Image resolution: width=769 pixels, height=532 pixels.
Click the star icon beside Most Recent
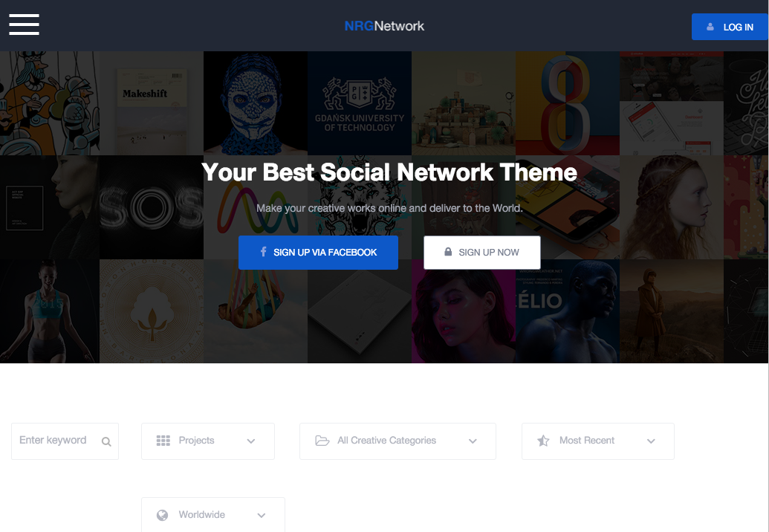click(x=543, y=441)
